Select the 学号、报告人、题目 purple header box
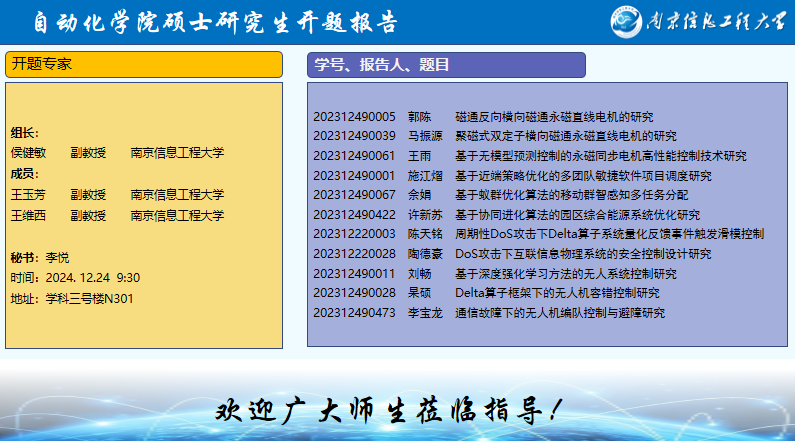The image size is (795, 441). pos(445,65)
